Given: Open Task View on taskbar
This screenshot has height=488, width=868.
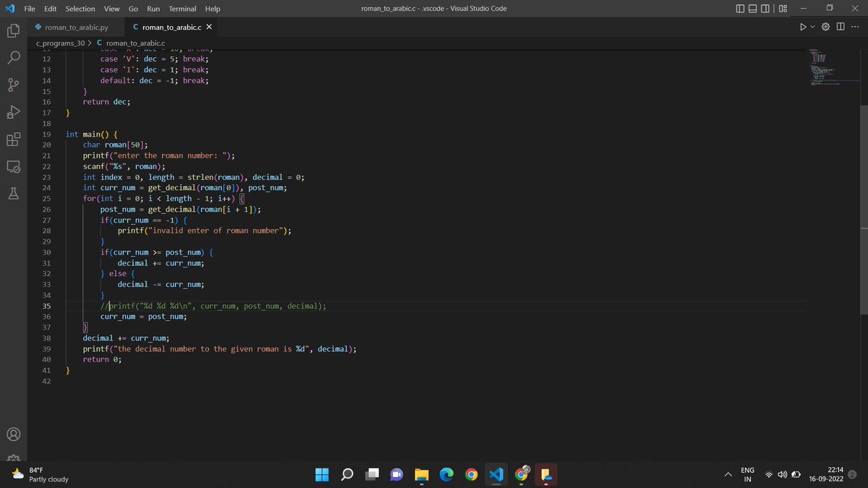Looking at the screenshot, I should [x=372, y=474].
